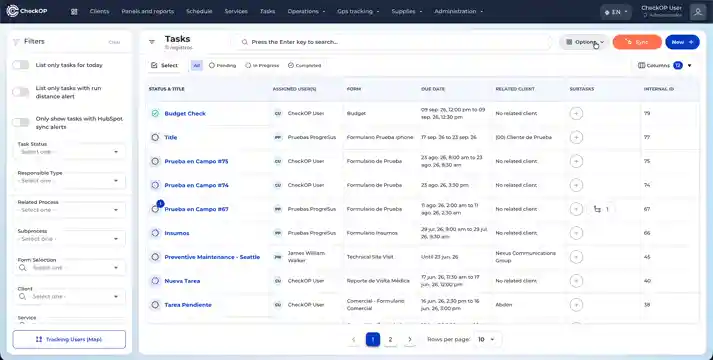Add subtask to Insumos row
This screenshot has width=713, height=360.
[576, 233]
